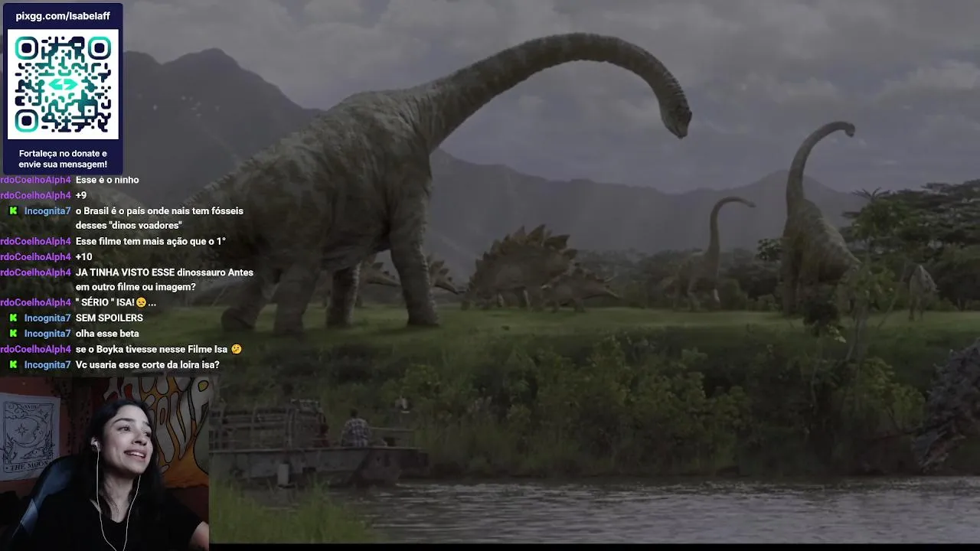980x551 pixels.
Task: Click the 'Fortaleça no donate' caption
Action: 63,159
